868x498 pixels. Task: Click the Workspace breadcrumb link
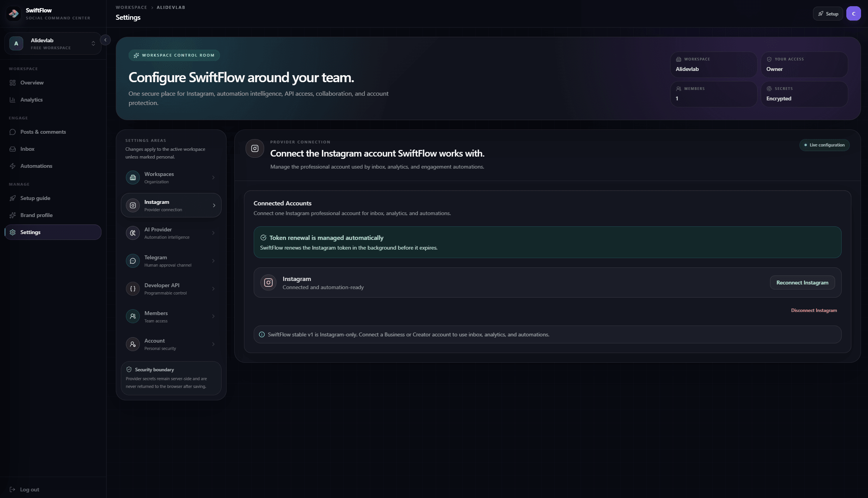click(x=131, y=7)
